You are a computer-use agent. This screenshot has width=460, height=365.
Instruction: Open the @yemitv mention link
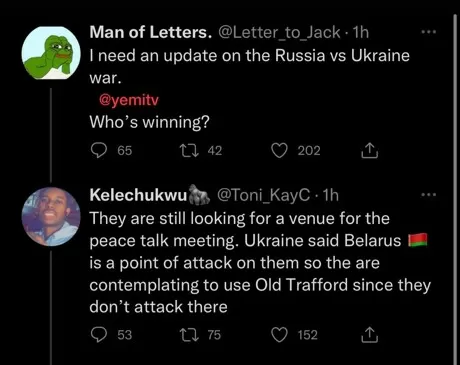point(129,100)
